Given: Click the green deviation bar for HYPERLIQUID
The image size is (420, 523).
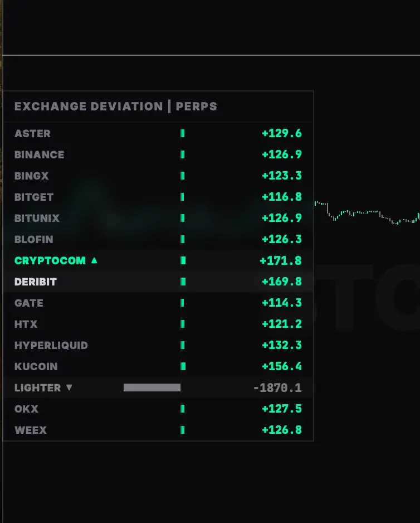Looking at the screenshot, I should [x=182, y=345].
